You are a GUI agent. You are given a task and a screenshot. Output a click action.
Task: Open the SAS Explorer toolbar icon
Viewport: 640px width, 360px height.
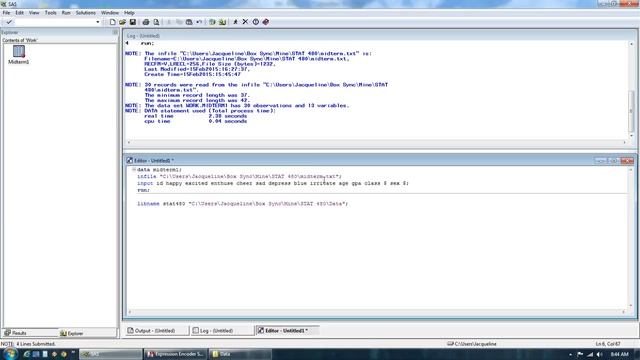point(222,22)
